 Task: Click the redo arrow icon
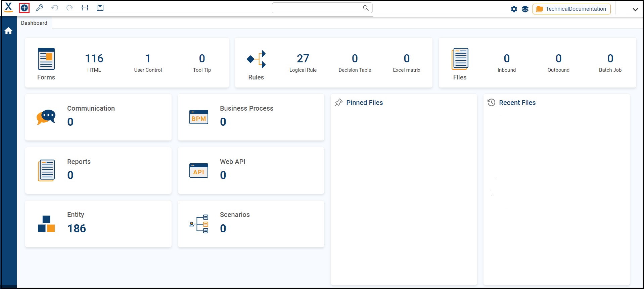70,8
